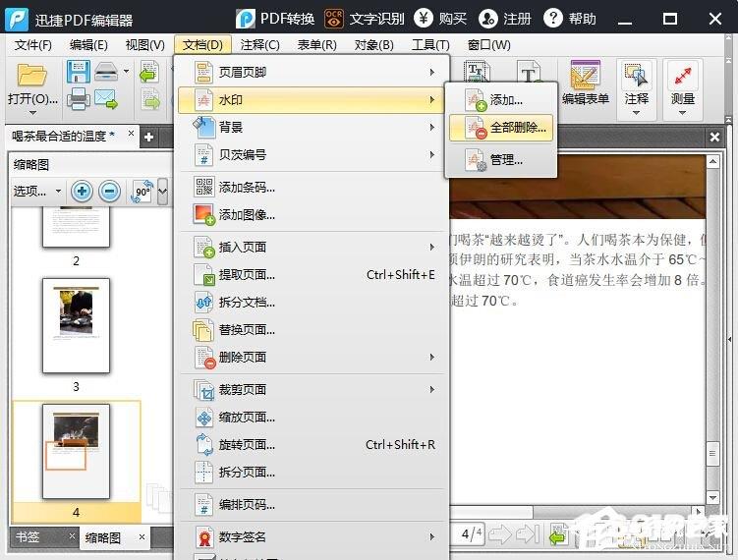
Task: Switch to the Thumbnails (缩略图) bottom tab
Action: point(102,537)
